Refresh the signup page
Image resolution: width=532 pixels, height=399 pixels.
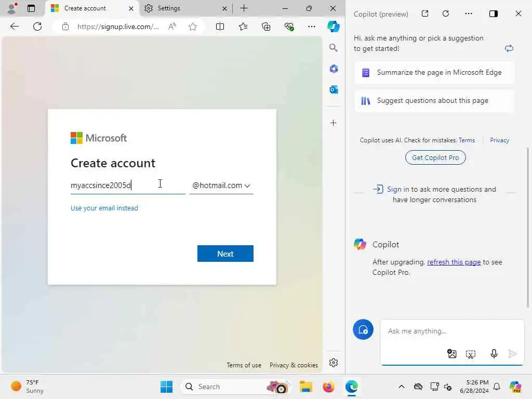tap(37, 26)
